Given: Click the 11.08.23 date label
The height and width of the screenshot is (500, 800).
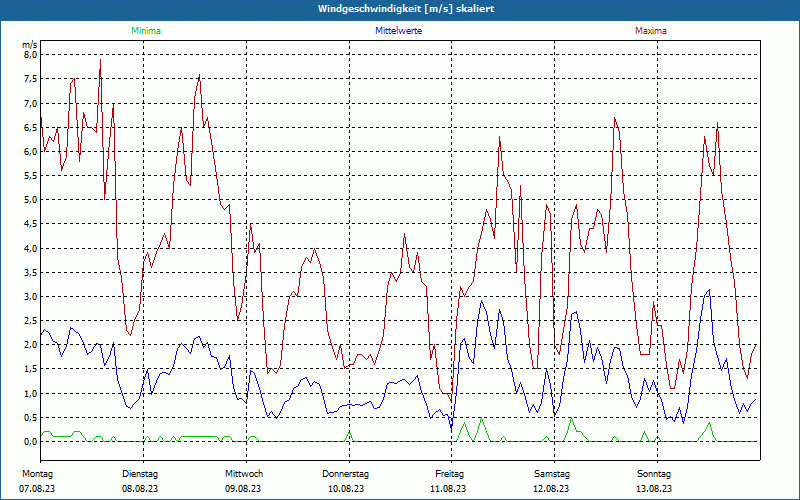Looking at the screenshot, I should coord(448,489).
